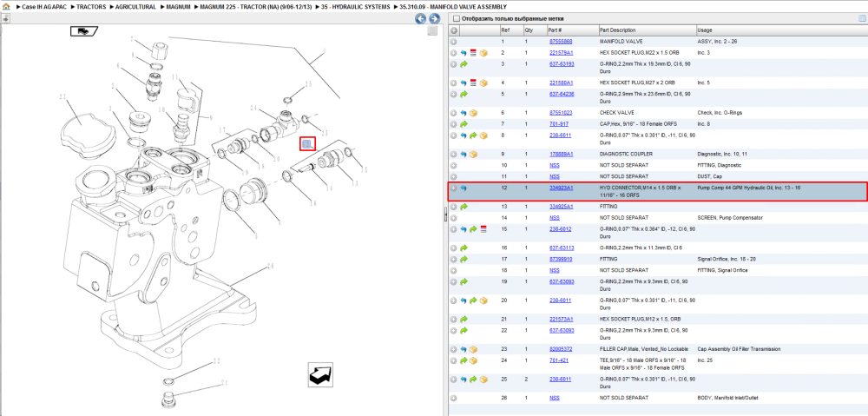Click the panel splitter handle between diagram and list
Image resolution: width=868 pixels, height=416 pixels.
pyautogui.click(x=445, y=215)
